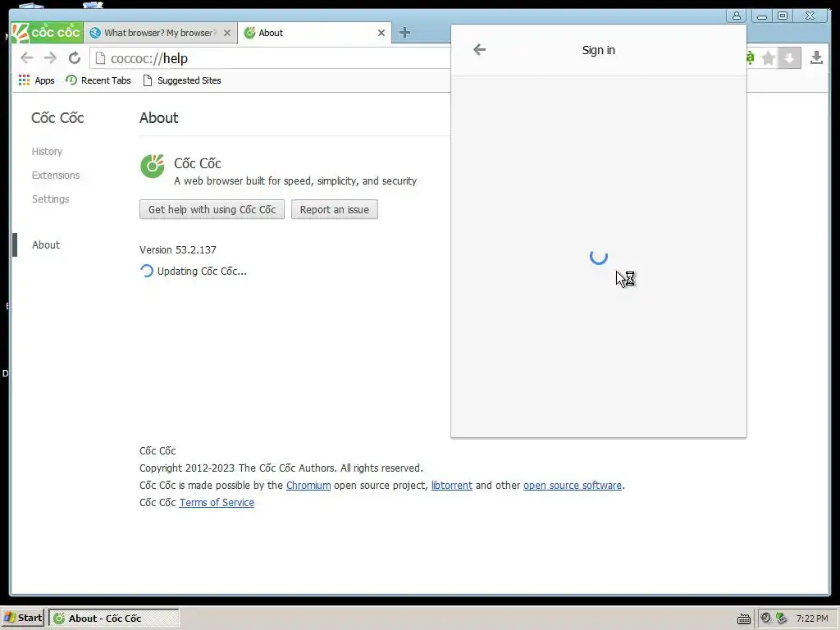Click the speaker volume tray icon
Viewport: 840px width, 630px height.
coord(765,619)
